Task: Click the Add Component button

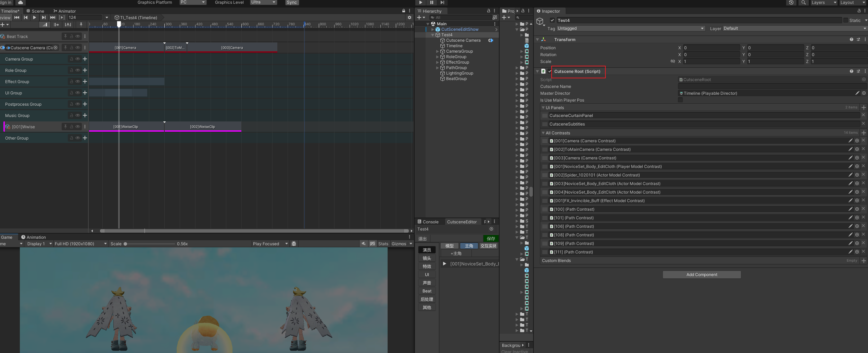Action: coord(702,275)
